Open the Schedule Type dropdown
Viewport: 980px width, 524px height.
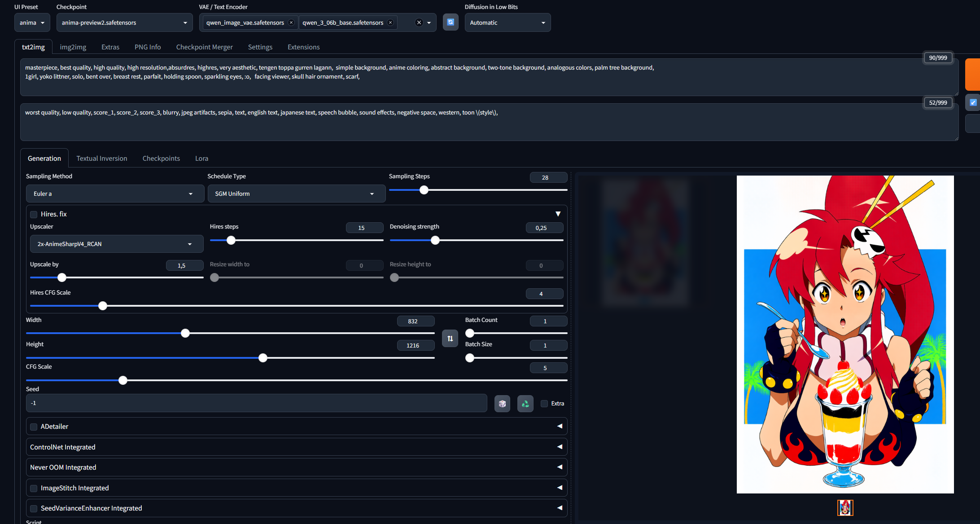tap(297, 194)
